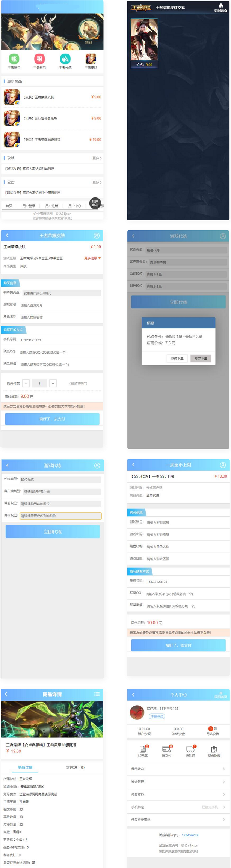Switch to 商品详情 tab
This screenshot has height=868, width=231.
[x=25, y=767]
